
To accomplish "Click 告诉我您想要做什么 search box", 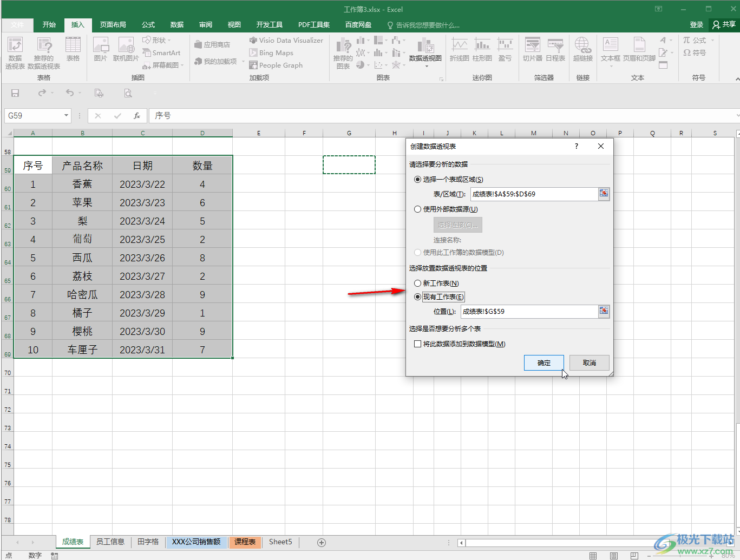I will [x=423, y=25].
